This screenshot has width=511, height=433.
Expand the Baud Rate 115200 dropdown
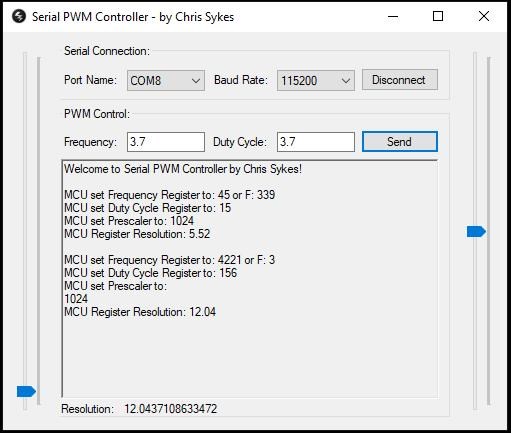(316, 80)
